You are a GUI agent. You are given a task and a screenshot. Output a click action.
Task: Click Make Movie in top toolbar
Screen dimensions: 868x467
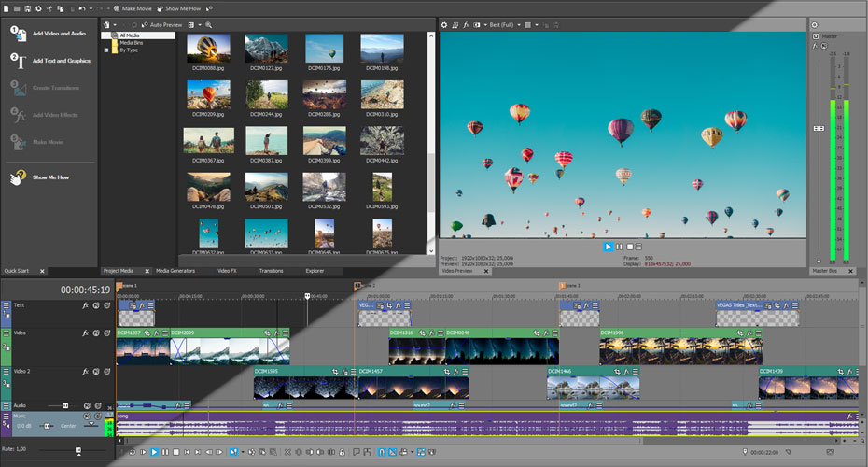point(133,8)
